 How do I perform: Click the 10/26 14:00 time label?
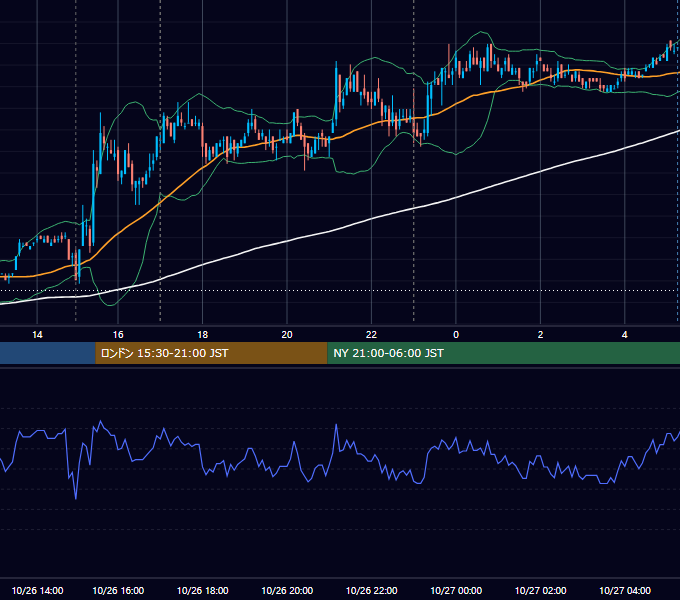[x=37, y=590]
